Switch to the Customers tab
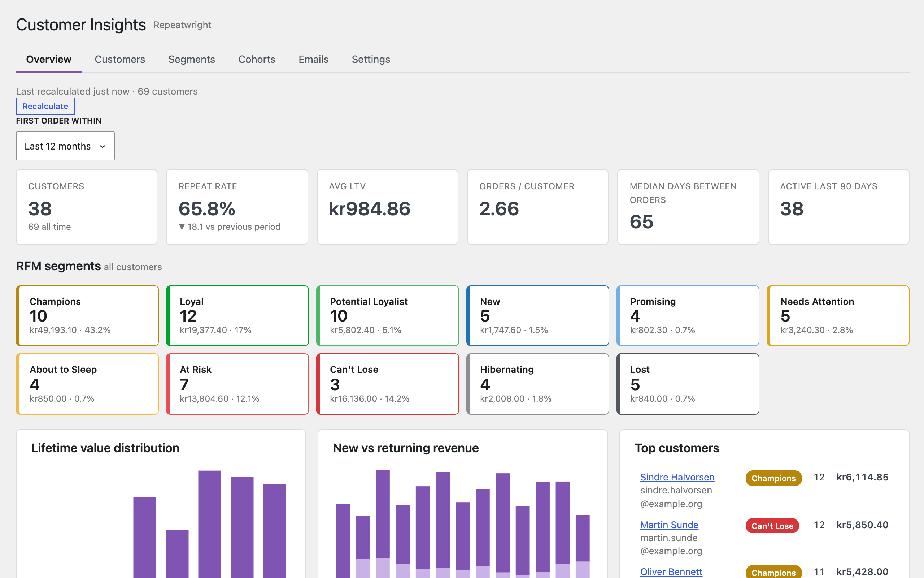This screenshot has width=924, height=578. [x=119, y=59]
